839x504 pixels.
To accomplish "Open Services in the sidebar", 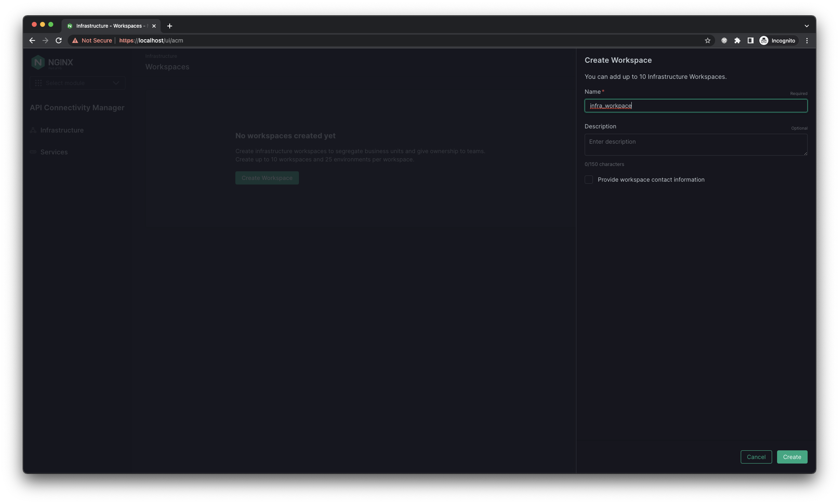I will (x=54, y=152).
